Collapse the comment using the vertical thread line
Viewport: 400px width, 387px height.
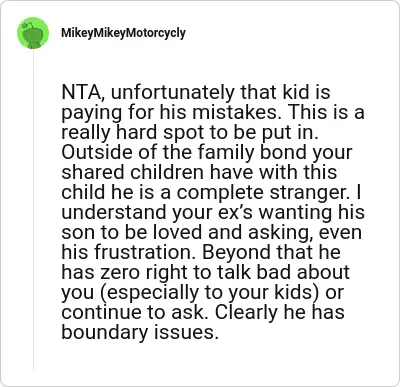(33, 210)
